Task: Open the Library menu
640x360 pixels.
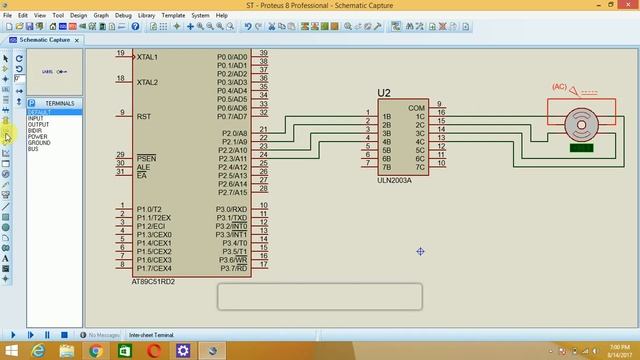Action: [146, 15]
